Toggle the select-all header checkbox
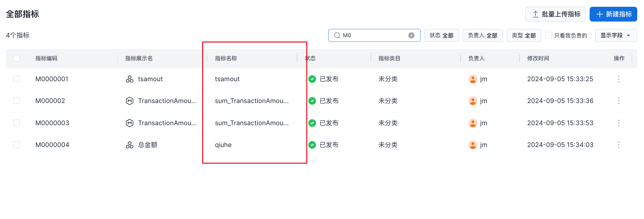Image resolution: width=644 pixels, height=219 pixels. pyautogui.click(x=17, y=58)
